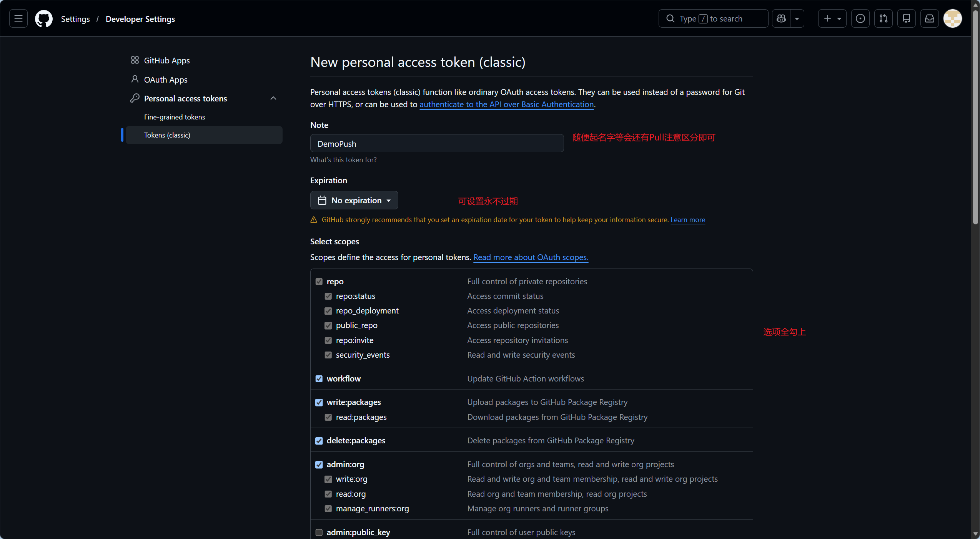Toggle repo_deployment checkbox
The width and height of the screenshot is (980, 539).
click(x=328, y=311)
